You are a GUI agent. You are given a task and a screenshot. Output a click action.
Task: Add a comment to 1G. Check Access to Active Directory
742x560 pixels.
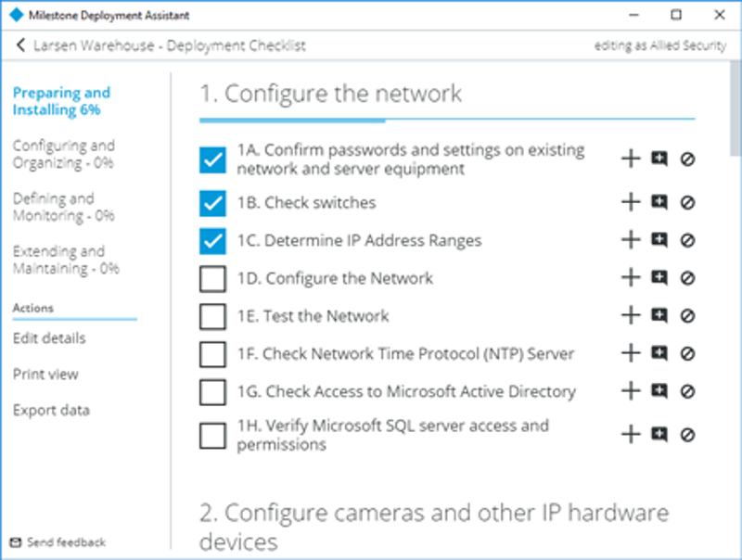click(659, 391)
